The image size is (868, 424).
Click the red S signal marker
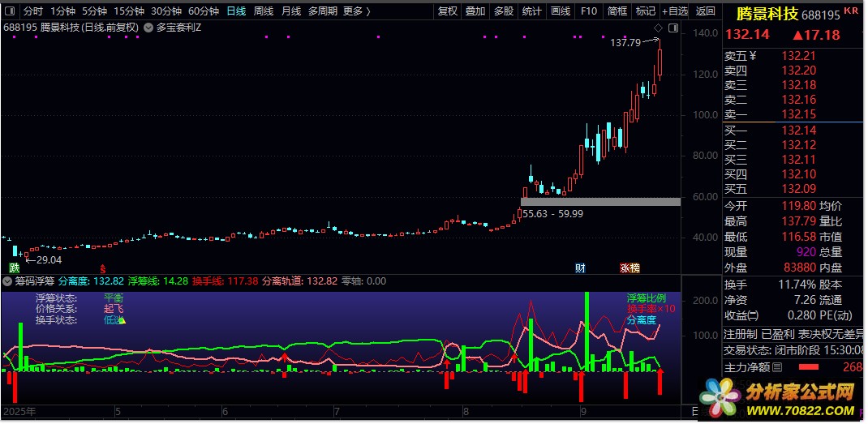tap(102, 268)
